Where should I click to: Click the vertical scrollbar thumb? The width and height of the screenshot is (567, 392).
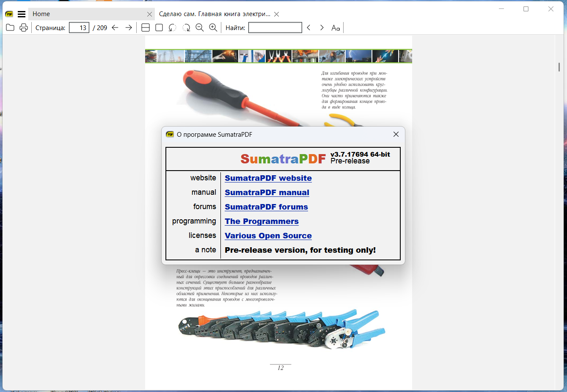tap(559, 67)
